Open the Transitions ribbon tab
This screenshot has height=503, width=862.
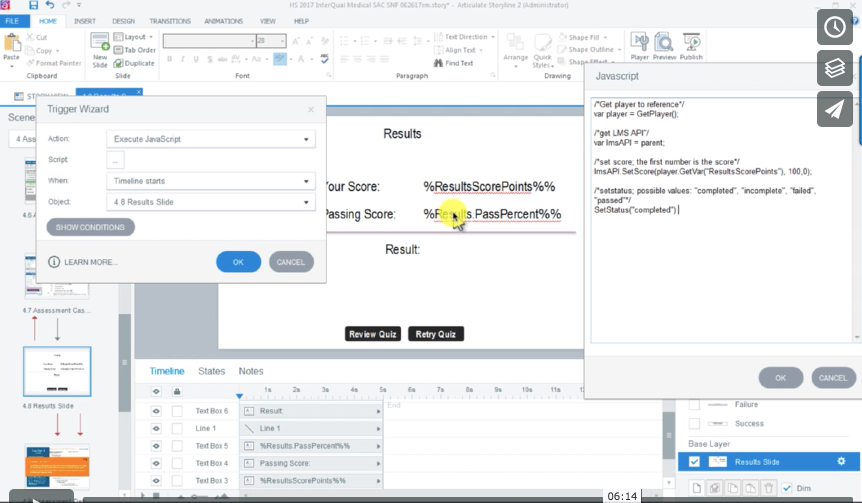[x=170, y=20]
